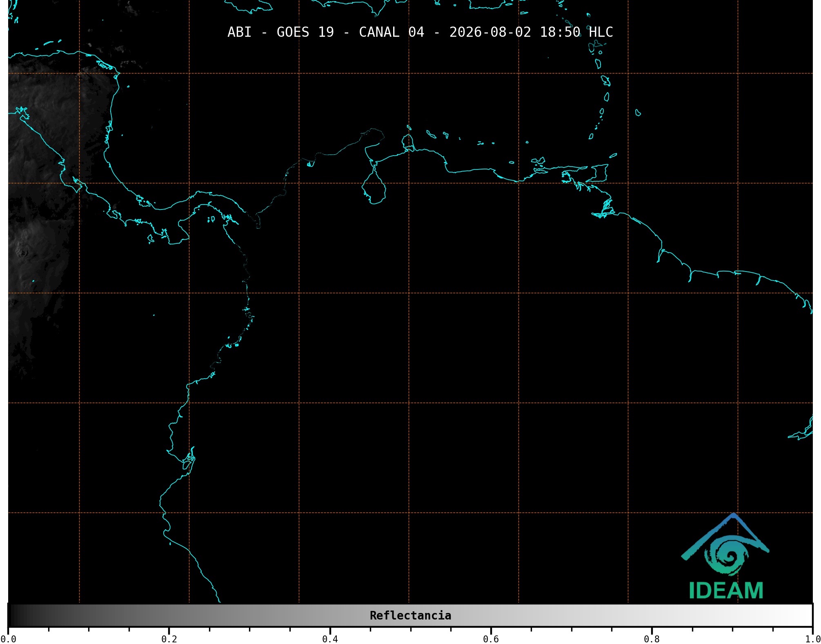The image size is (821, 644).
Task: Click the Reflectancia colorbar label
Action: 410,615
